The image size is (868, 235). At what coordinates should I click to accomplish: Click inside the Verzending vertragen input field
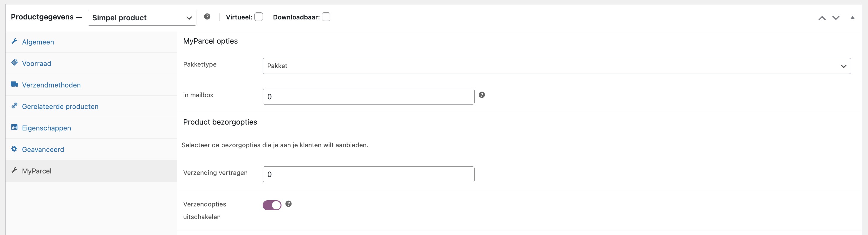point(368,174)
